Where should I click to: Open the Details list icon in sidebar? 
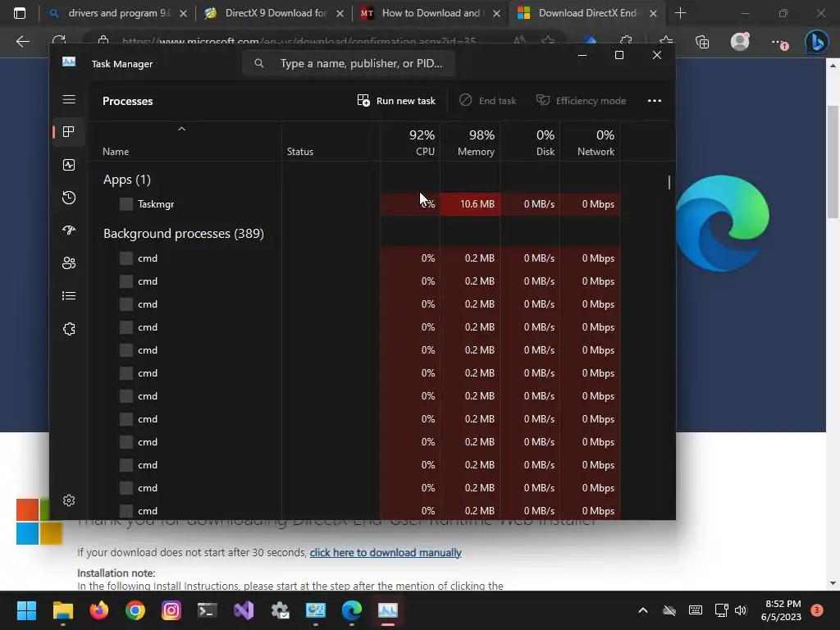69,295
